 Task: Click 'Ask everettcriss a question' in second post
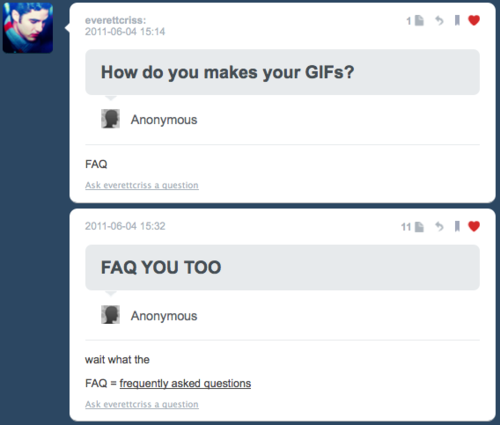[x=142, y=404]
